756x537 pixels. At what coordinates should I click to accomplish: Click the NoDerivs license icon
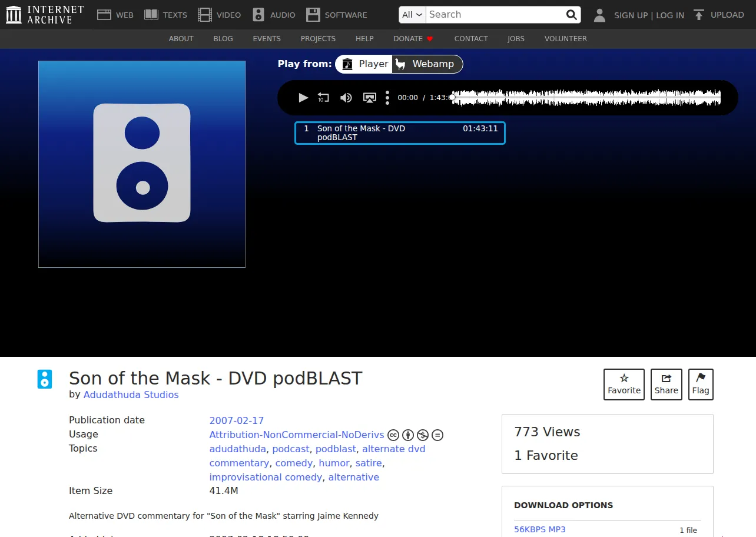437,435
